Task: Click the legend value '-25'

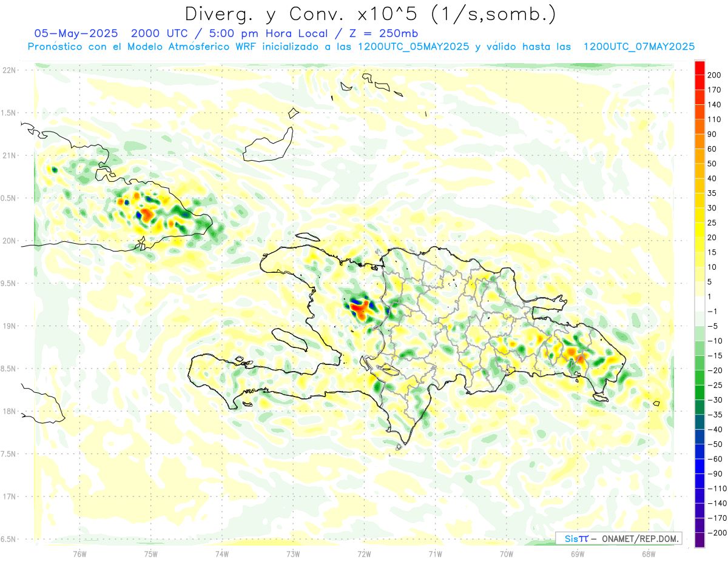Action: 715,385
